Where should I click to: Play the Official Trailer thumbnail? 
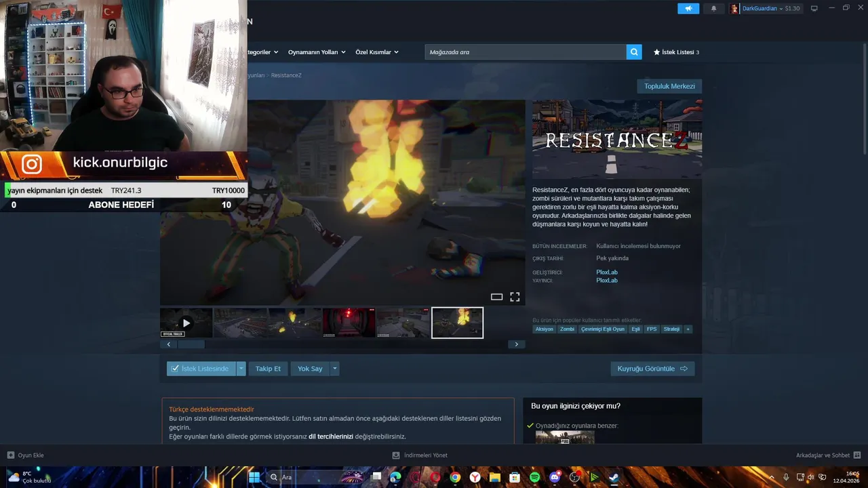tap(186, 323)
